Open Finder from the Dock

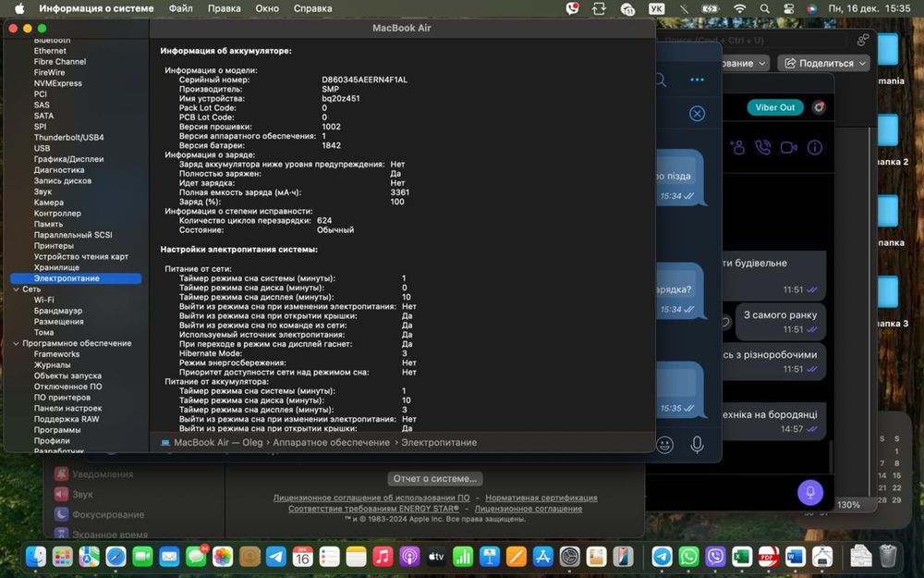coord(36,556)
